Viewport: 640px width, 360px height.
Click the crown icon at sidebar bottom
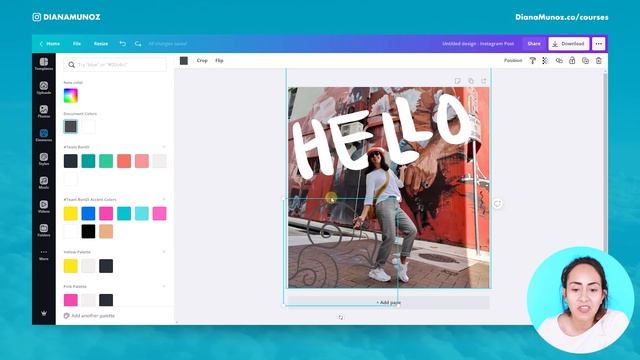44,313
